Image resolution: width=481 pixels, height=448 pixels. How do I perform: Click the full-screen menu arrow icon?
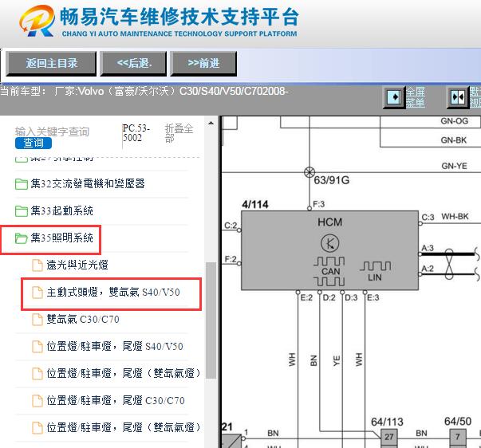(394, 97)
